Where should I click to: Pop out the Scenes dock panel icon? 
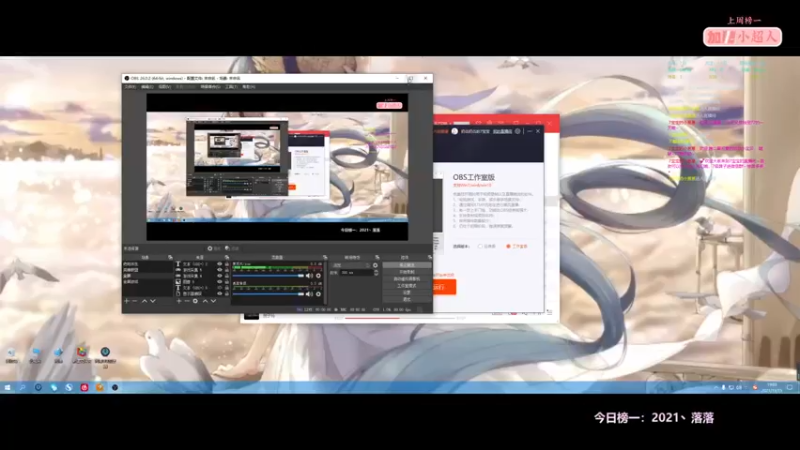pos(170,257)
